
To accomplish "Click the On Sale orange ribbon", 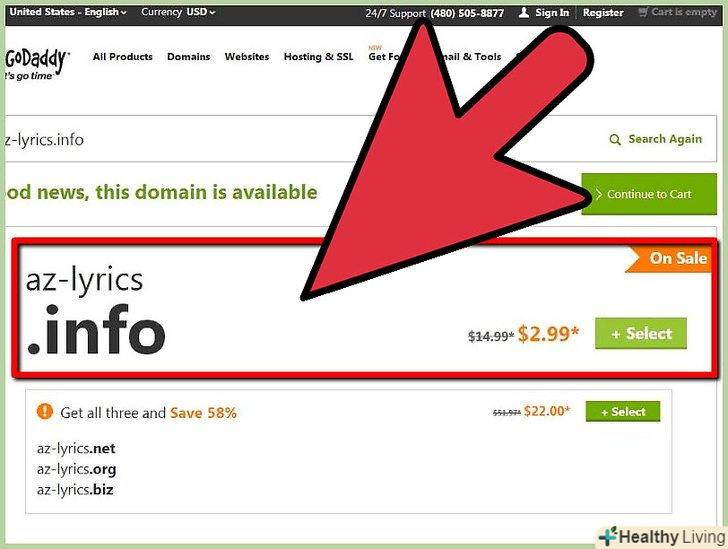I will click(x=668, y=258).
